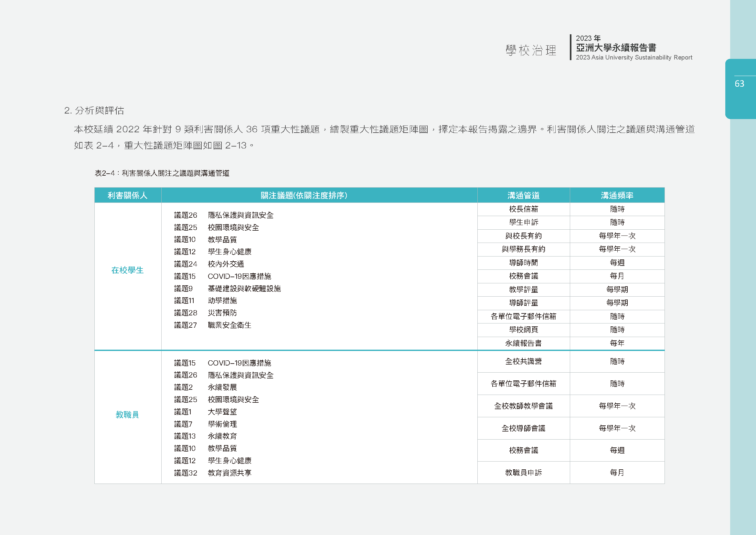The width and height of the screenshot is (756, 535).
Task: Click channel cell '全校共識營'
Action: click(524, 361)
